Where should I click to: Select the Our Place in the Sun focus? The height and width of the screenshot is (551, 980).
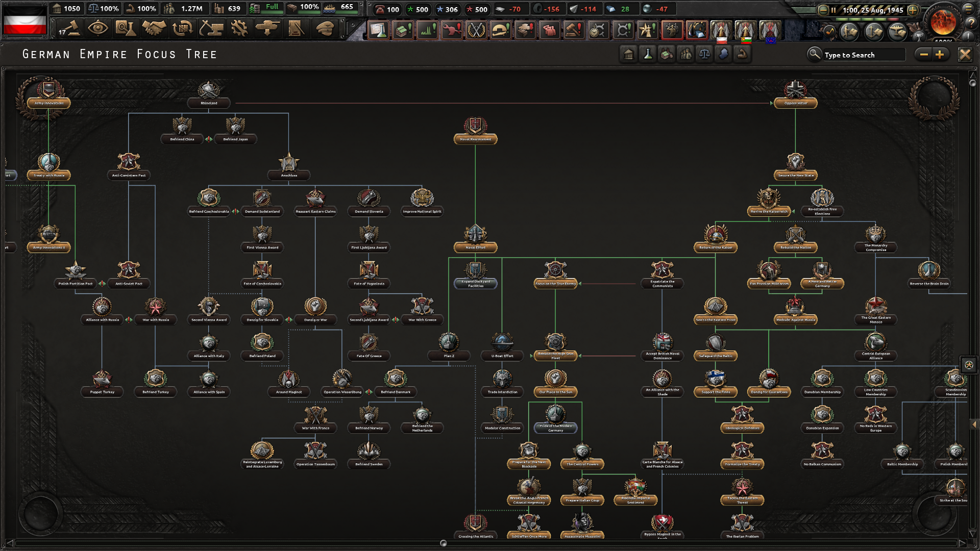coord(555,384)
